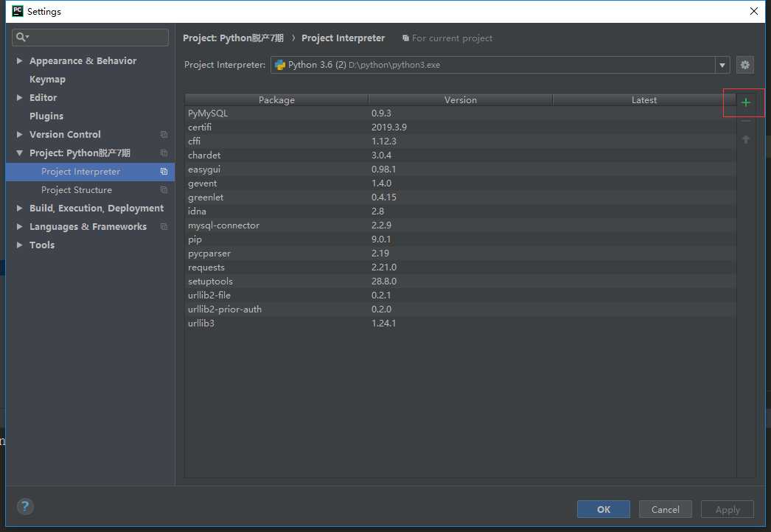Click the help question mark icon
The image size is (771, 532).
tap(25, 506)
